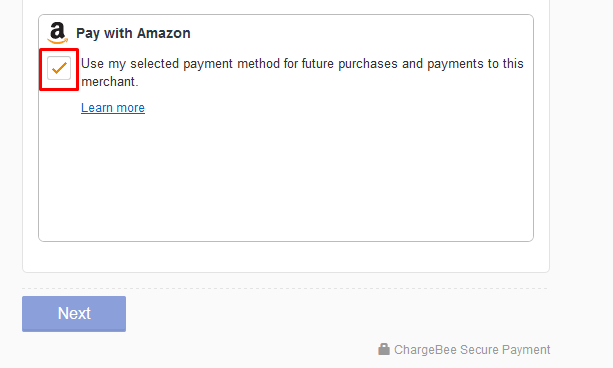Click the padlock icon beside ChargeBee Secure Payment
613x368 pixels.
(384, 349)
